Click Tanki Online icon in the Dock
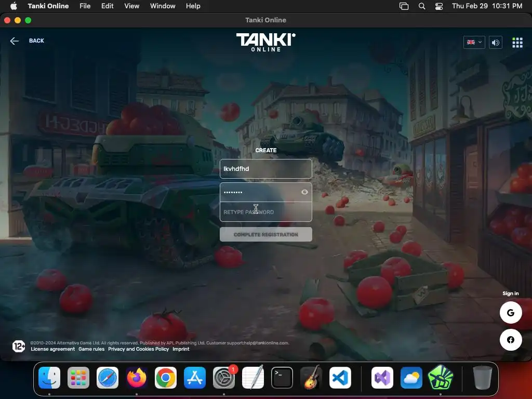The image size is (532, 399). [441, 378]
